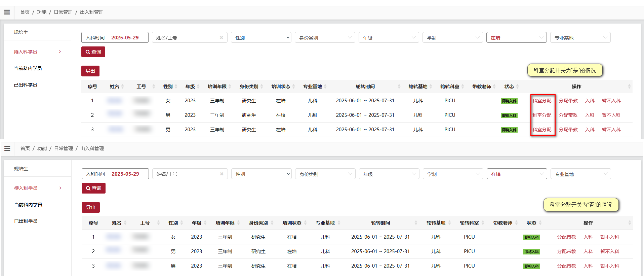
Task: Sort upper table by 轮转基地 column icon
Action: (x=431, y=87)
